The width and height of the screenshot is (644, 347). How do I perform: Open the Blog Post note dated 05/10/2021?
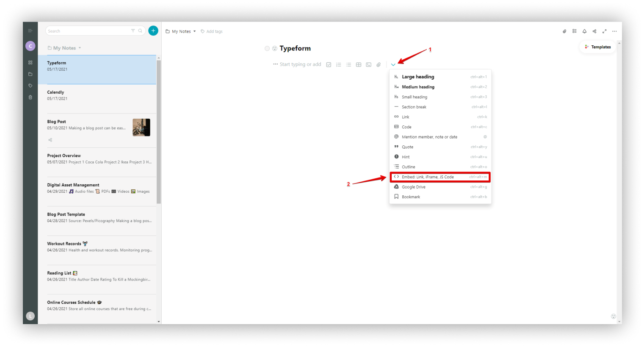point(97,130)
